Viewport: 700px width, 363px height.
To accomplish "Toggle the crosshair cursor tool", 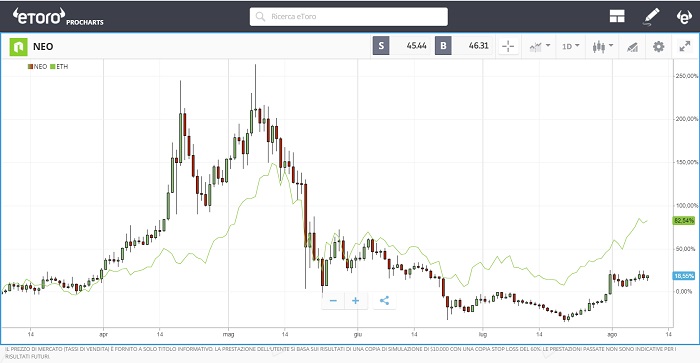I will (508, 46).
